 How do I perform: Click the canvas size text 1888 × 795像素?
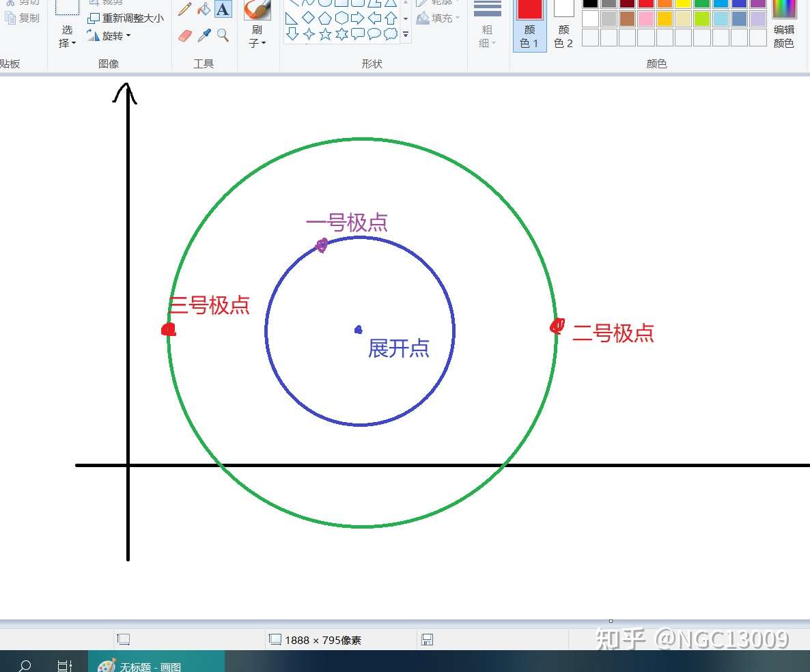(323, 640)
